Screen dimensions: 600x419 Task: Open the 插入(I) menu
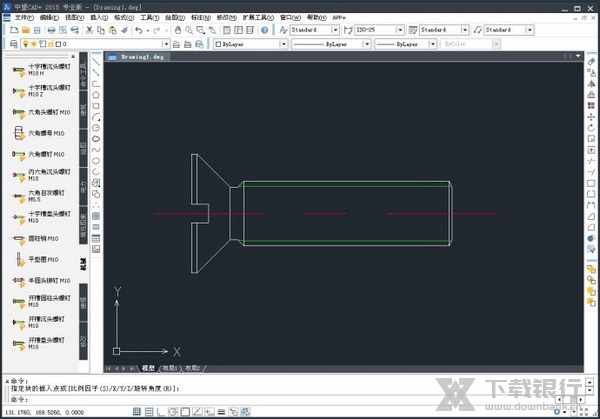pyautogui.click(x=99, y=18)
